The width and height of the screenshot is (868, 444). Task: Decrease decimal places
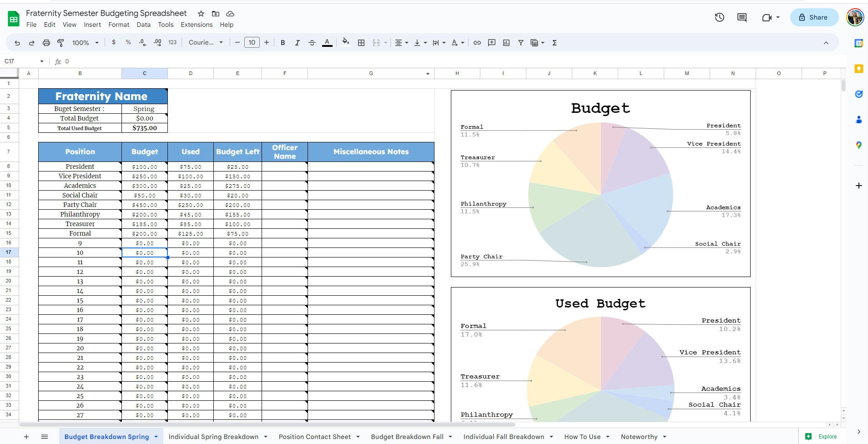click(x=143, y=42)
